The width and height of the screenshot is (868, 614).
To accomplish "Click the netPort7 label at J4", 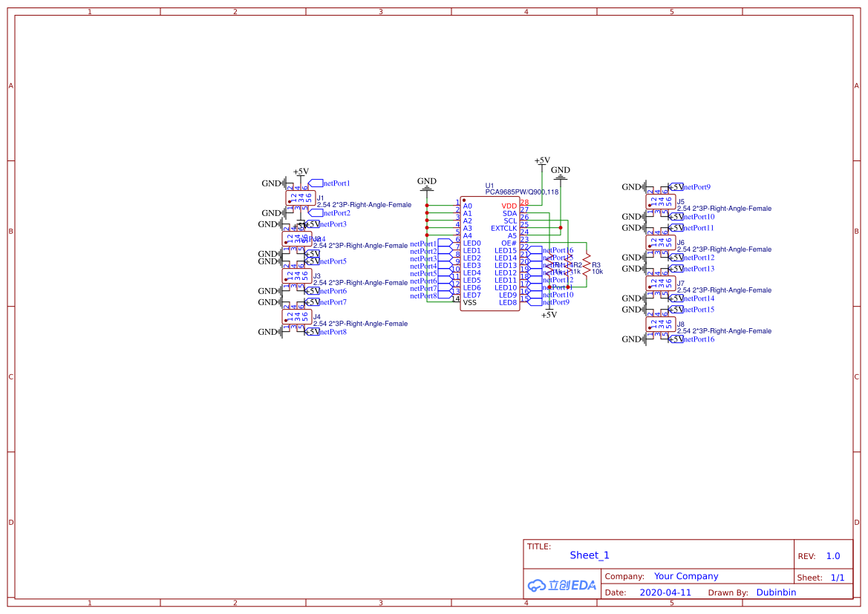I will (333, 302).
